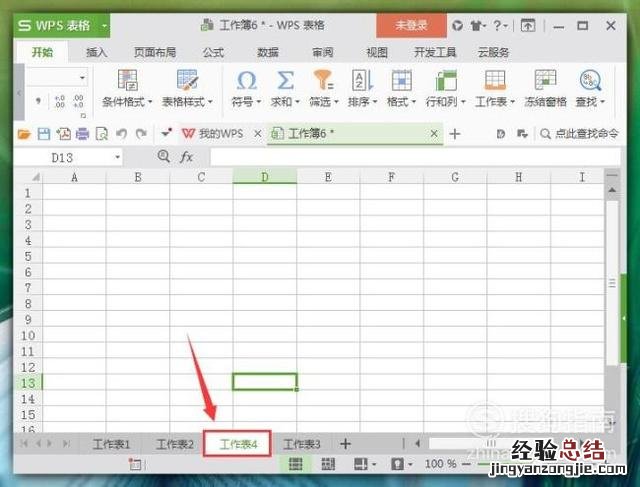The height and width of the screenshot is (487, 640).
Task: Select the 工作表3 sheet tab
Action: (x=302, y=444)
